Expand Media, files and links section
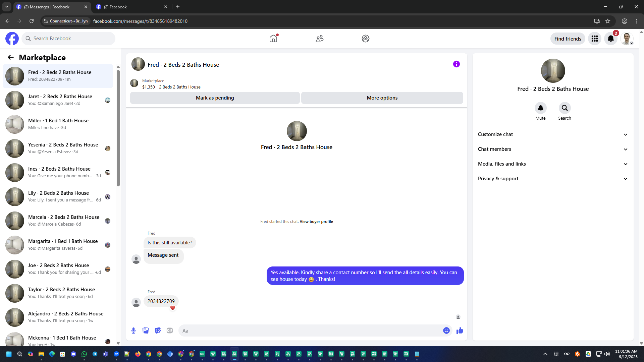Viewport: 644px width, 362px height. (553, 164)
